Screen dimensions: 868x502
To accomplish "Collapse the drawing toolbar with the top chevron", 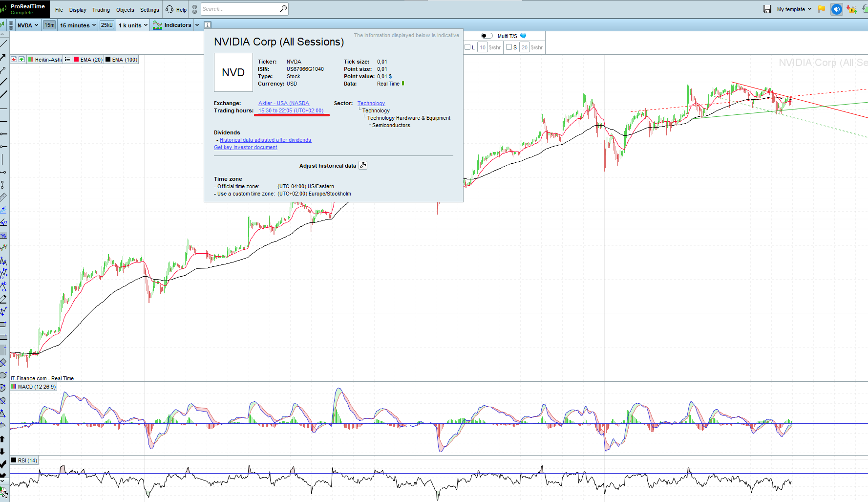I will tap(2, 35).
